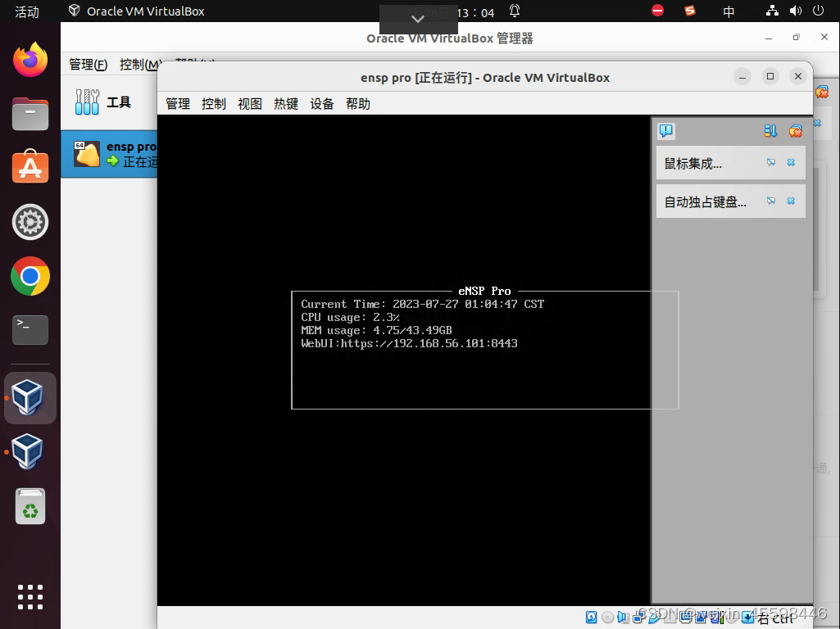Image resolution: width=840 pixels, height=629 pixels.
Task: Click the notification sort order icon
Action: [x=770, y=130]
